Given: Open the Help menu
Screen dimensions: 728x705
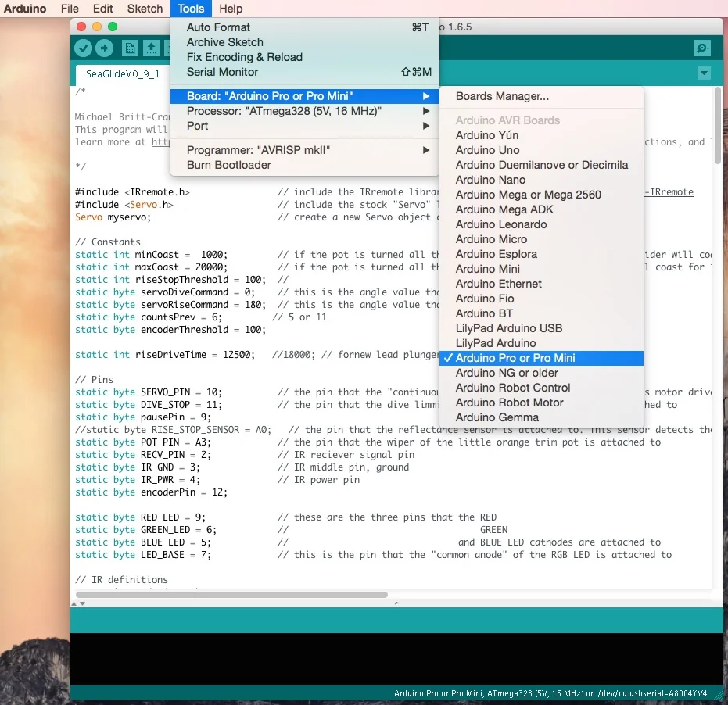Looking at the screenshot, I should (x=231, y=9).
